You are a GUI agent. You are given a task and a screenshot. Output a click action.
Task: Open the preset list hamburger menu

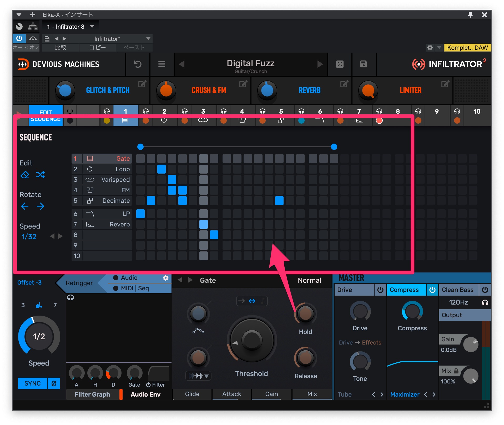(162, 64)
